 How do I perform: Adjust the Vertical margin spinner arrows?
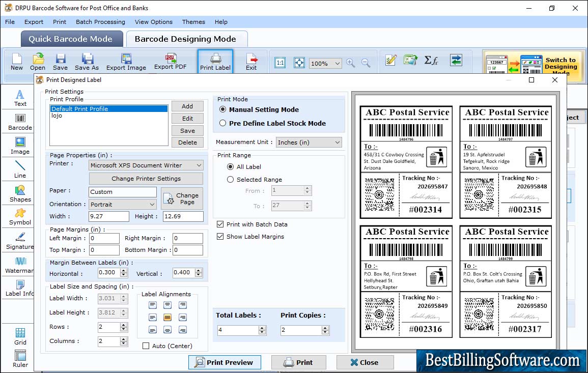pyautogui.click(x=199, y=273)
